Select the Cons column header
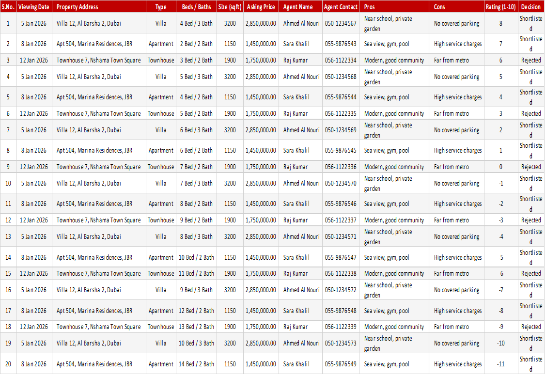 pyautogui.click(x=456, y=7)
